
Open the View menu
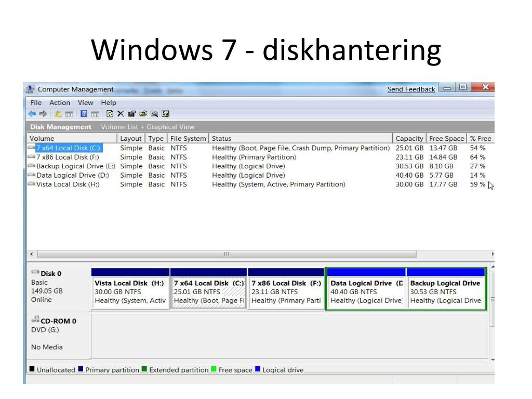coord(86,103)
